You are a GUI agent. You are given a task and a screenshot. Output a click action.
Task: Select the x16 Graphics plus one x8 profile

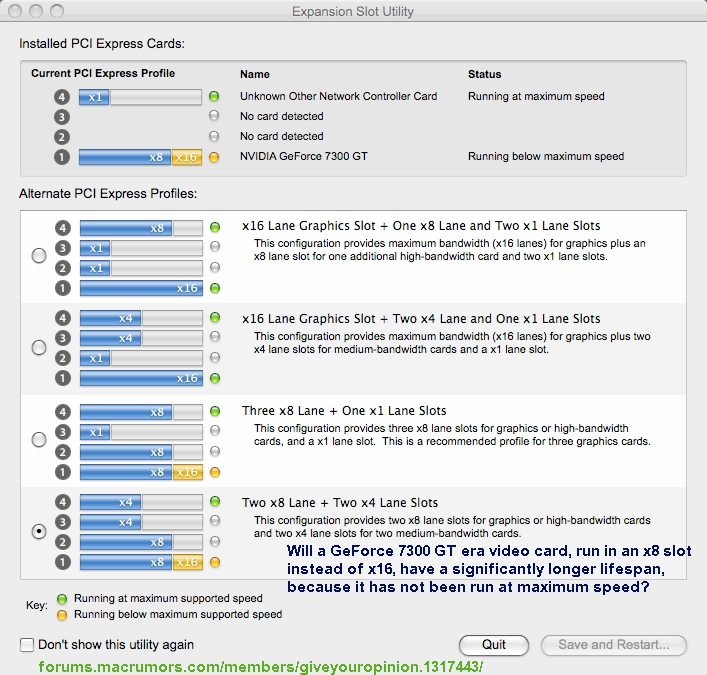click(39, 255)
